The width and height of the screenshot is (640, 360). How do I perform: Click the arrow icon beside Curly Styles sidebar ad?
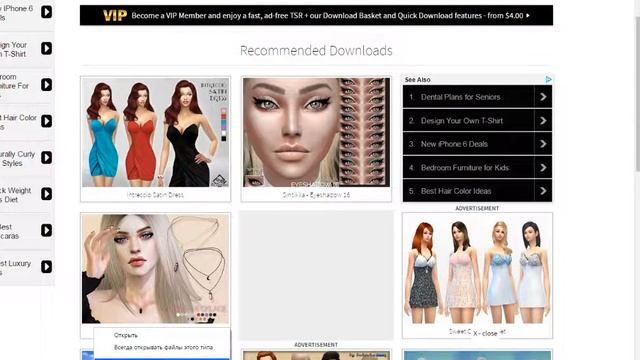(x=47, y=157)
